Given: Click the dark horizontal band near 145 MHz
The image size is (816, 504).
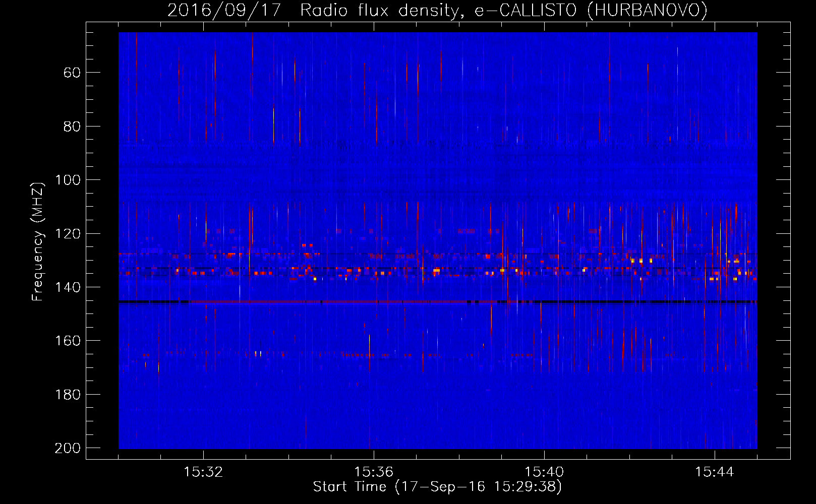Looking at the screenshot, I should pyautogui.click(x=438, y=302).
